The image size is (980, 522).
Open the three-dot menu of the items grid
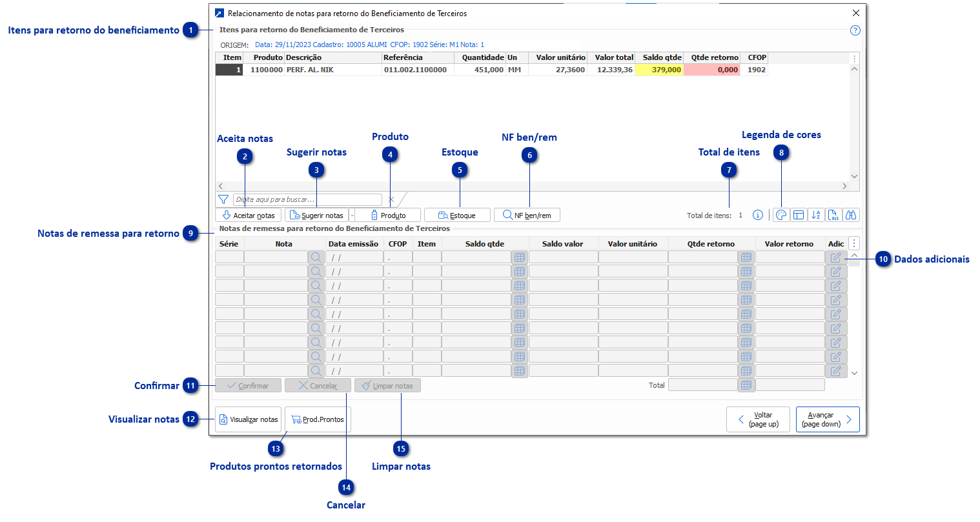(855, 58)
